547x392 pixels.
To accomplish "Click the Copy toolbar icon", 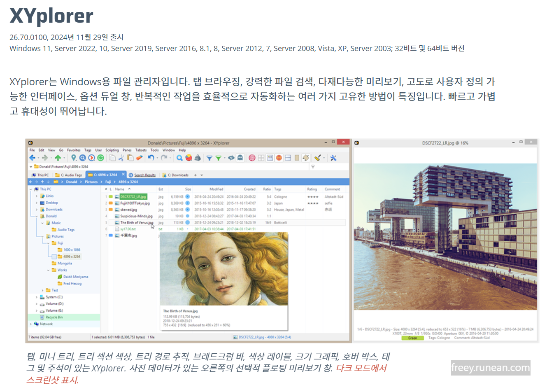I will pos(112,158).
